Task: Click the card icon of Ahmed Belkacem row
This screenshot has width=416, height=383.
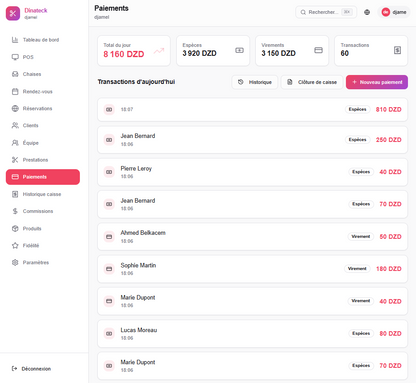Action: coord(109,236)
